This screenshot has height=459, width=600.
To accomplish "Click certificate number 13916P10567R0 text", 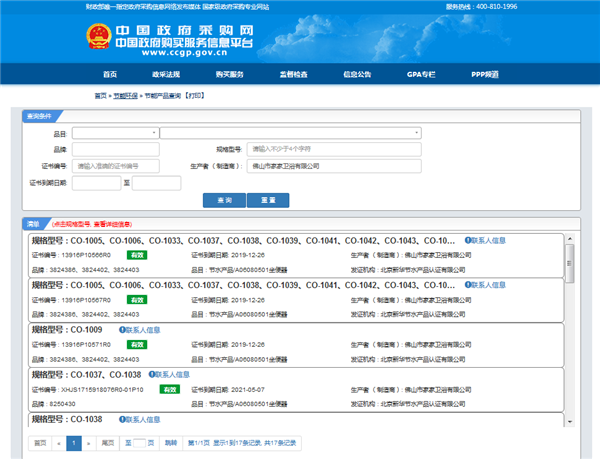I will pyautogui.click(x=86, y=300).
